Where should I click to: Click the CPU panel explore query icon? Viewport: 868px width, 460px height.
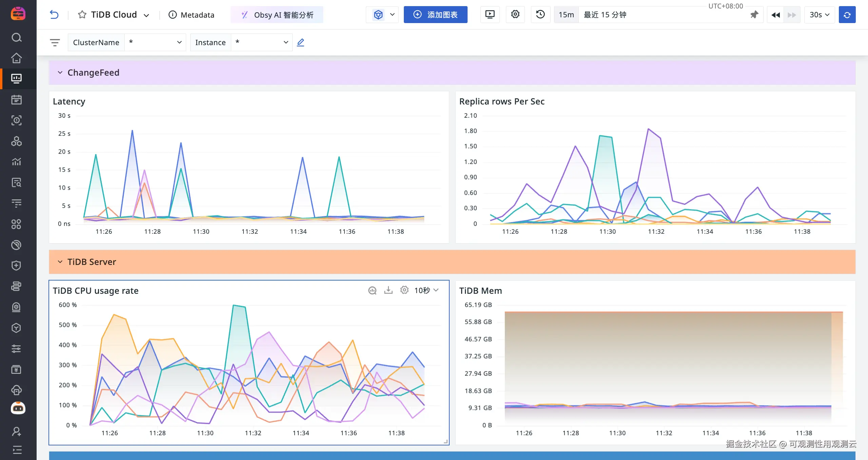[x=372, y=290]
